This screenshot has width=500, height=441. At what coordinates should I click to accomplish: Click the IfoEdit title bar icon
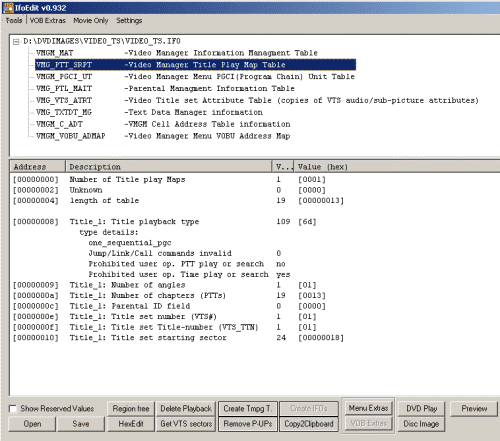[x=8, y=8]
